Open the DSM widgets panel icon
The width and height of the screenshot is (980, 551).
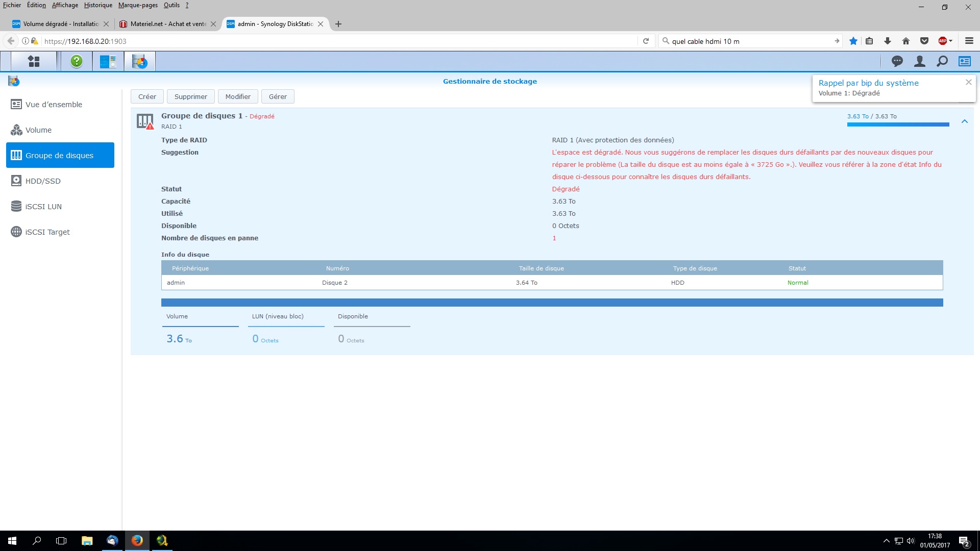pyautogui.click(x=964, y=61)
